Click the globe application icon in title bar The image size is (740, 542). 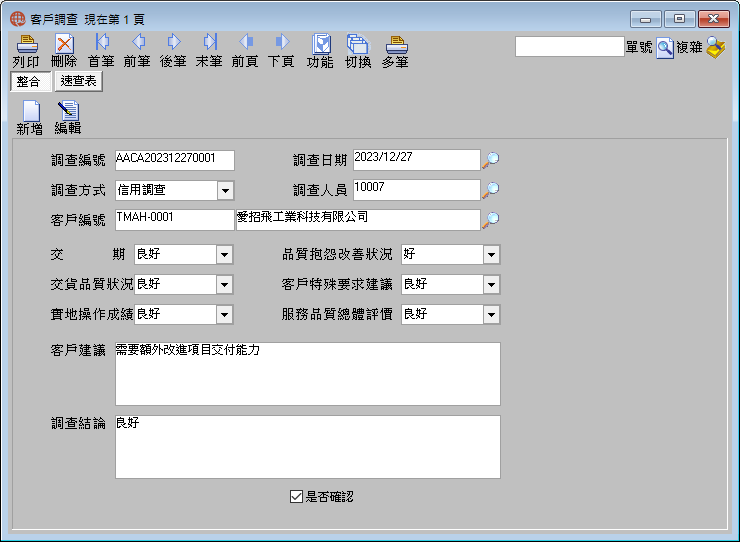tap(18, 19)
